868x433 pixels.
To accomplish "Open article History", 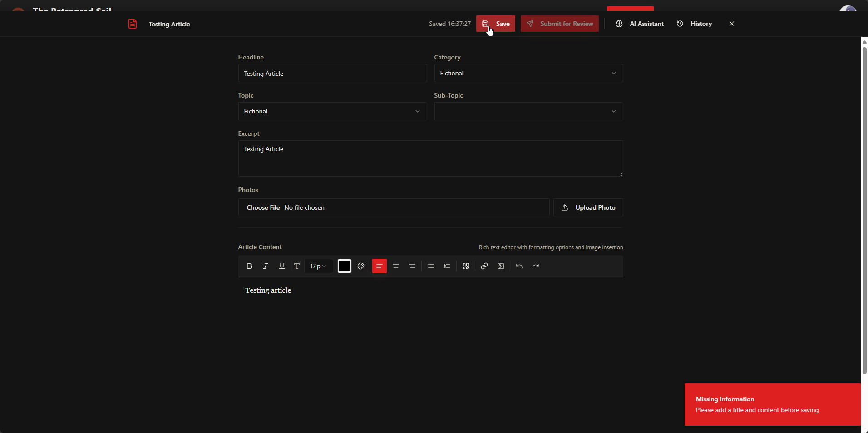I will pyautogui.click(x=695, y=24).
